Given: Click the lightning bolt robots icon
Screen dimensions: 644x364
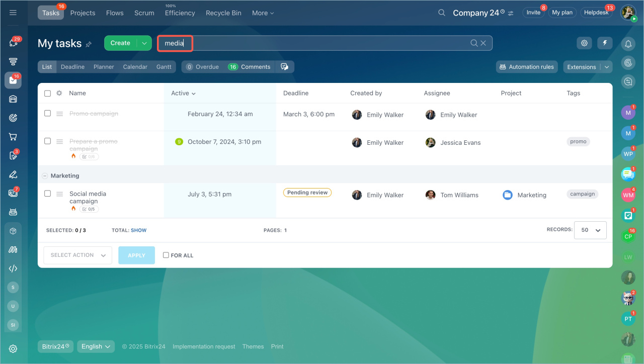Looking at the screenshot, I should [605, 43].
